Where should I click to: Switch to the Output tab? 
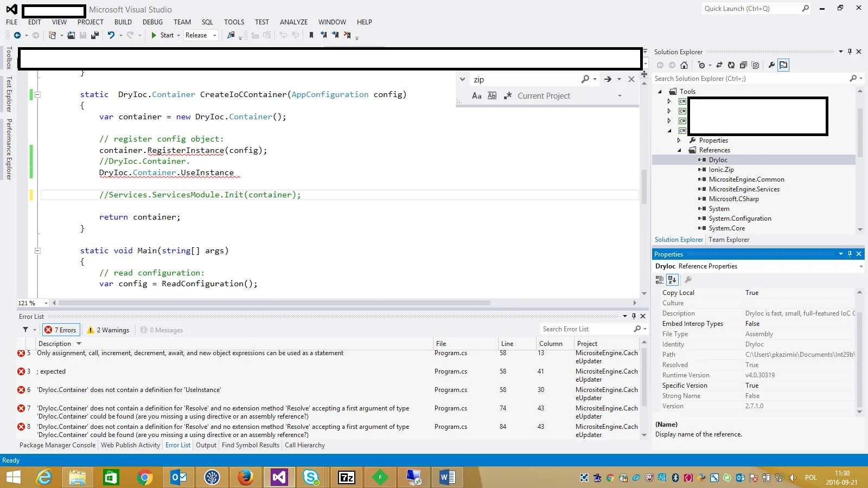click(206, 445)
